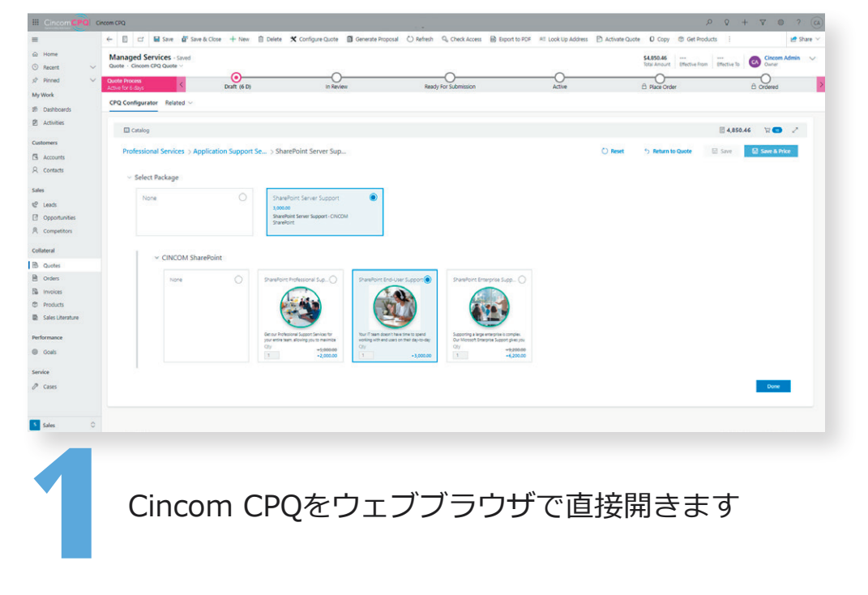Screen dimensions: 868x595
Task: Open the Sales area switcher
Action: click(63, 425)
